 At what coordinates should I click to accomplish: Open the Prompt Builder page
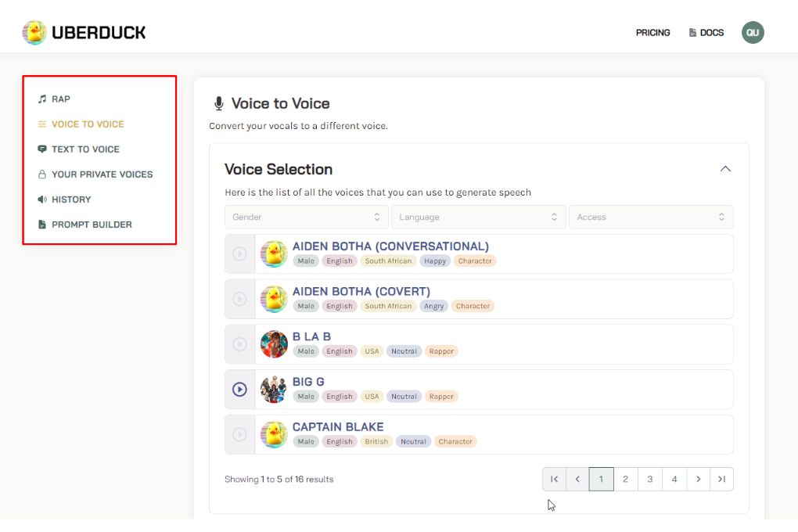pyautogui.click(x=92, y=225)
